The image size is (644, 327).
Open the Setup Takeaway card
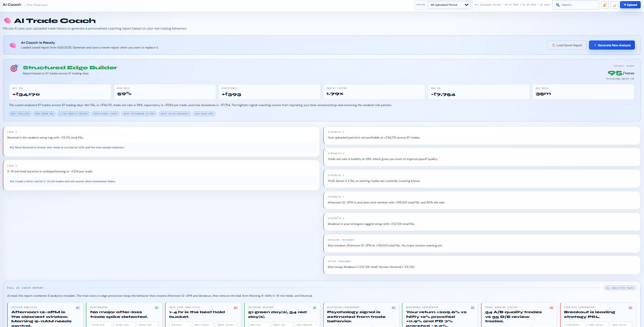pos(482,265)
